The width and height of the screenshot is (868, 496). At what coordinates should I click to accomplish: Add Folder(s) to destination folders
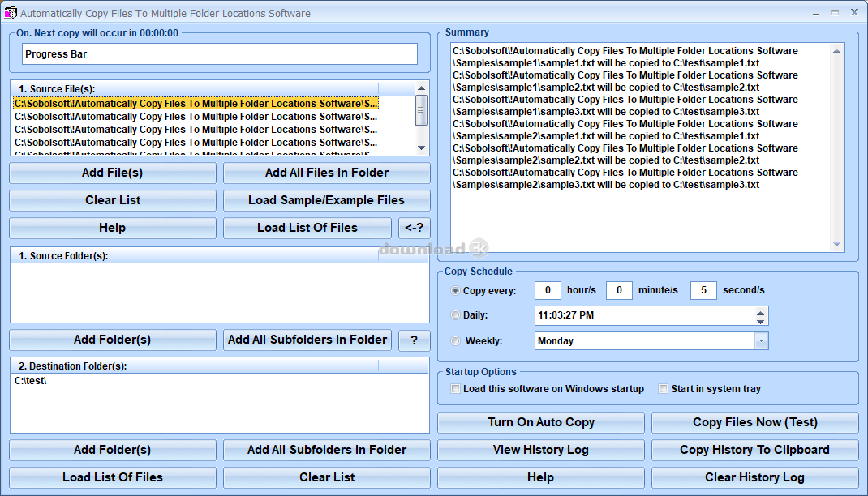pyautogui.click(x=113, y=450)
